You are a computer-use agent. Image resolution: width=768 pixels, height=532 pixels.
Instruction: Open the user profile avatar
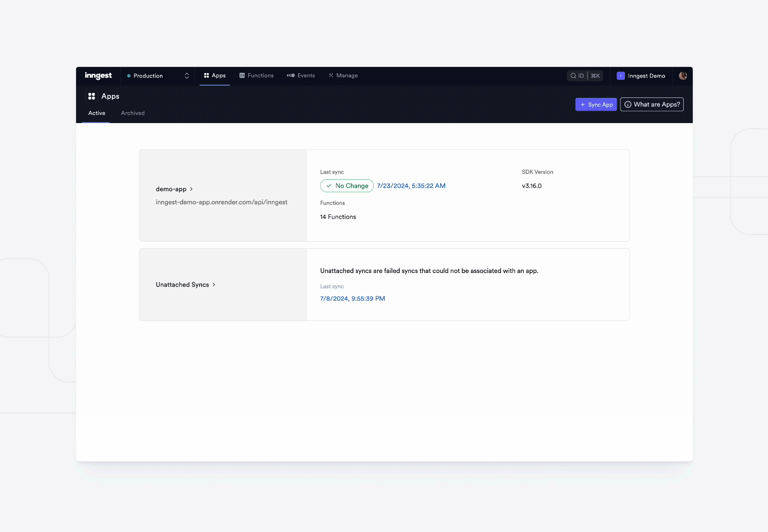[x=683, y=76]
